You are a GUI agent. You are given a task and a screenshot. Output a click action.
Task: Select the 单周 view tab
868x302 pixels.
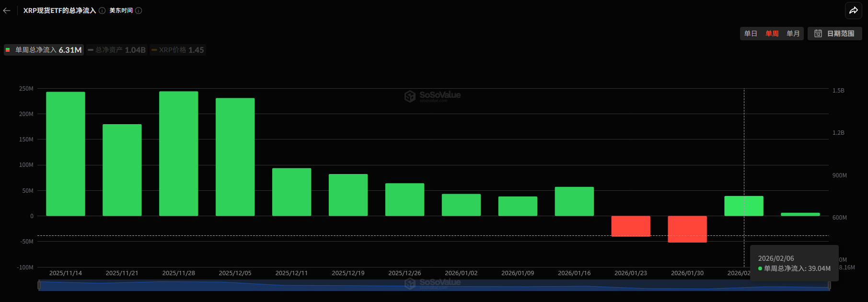coord(772,34)
